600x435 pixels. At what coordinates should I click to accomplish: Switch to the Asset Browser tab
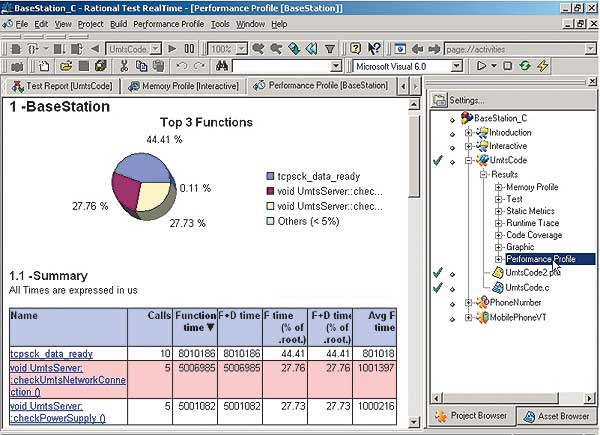click(557, 416)
